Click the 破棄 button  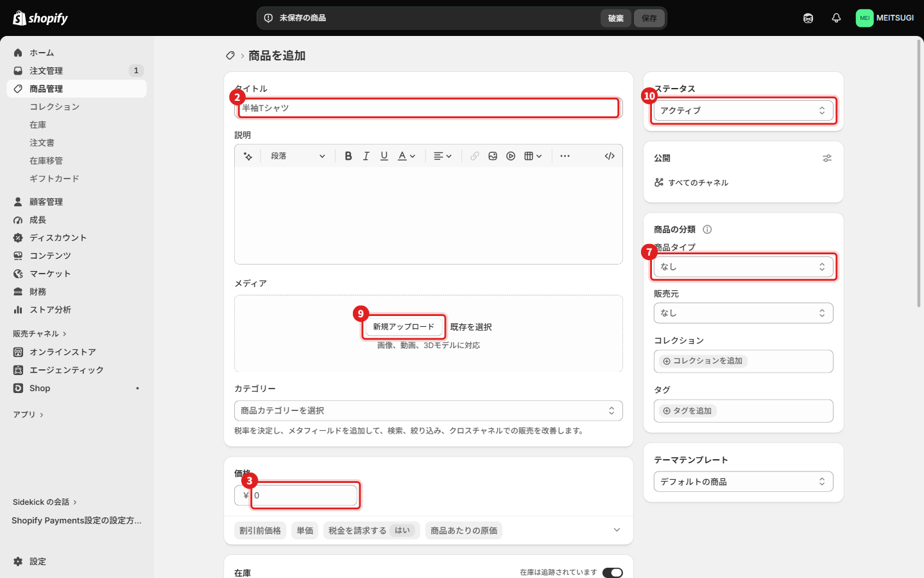tap(616, 18)
